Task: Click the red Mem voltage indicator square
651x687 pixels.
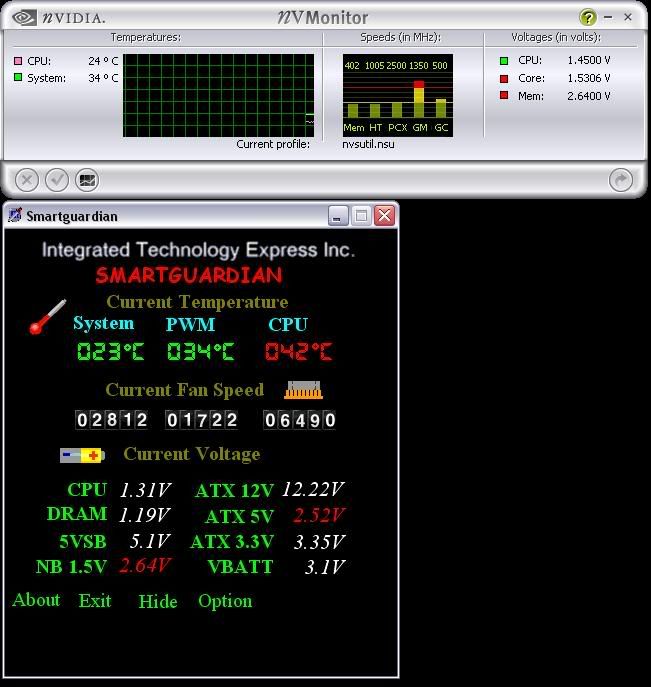Action: 504,96
